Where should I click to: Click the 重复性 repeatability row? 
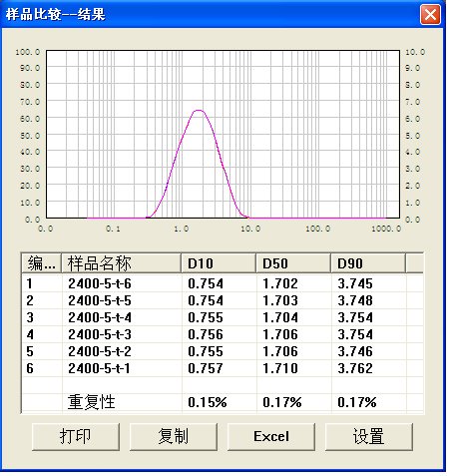[x=223, y=402]
